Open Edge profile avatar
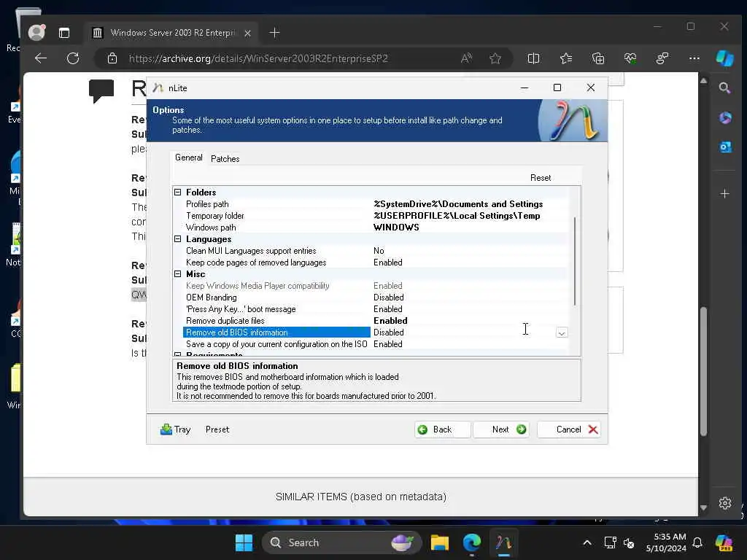The image size is (747, 560). coord(36,32)
